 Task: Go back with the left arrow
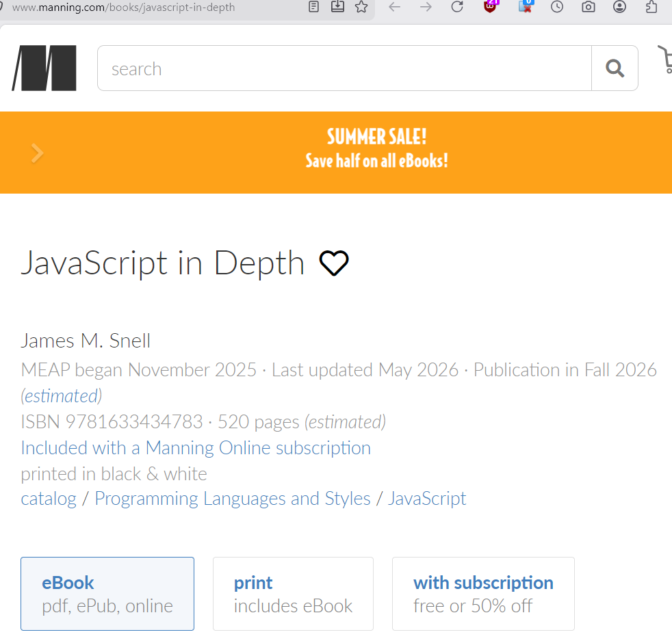point(394,7)
